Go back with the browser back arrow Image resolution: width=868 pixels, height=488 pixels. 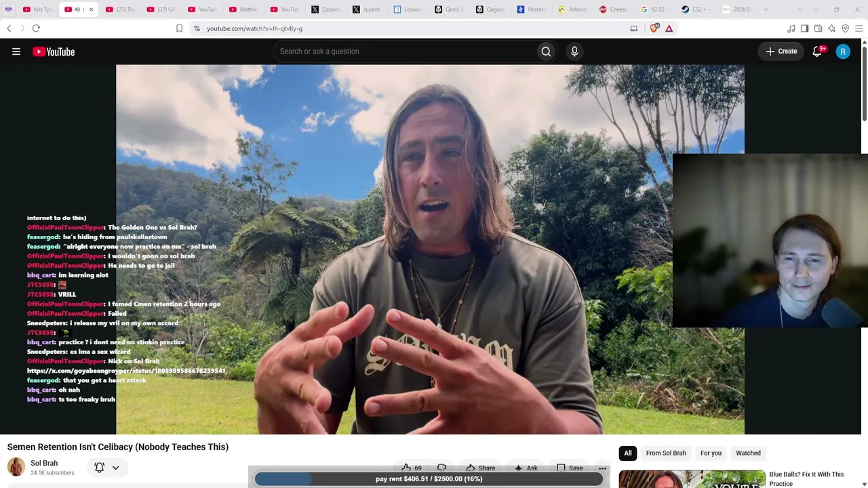click(x=9, y=28)
